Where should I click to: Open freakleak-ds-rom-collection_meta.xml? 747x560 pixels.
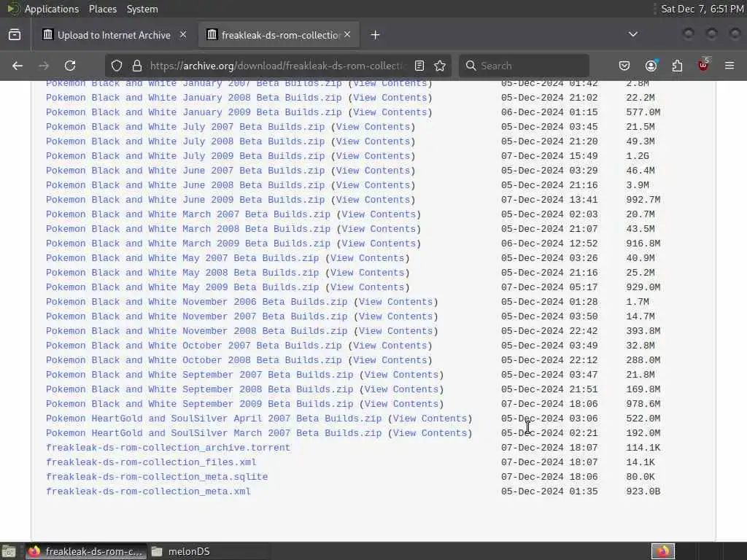(147, 491)
